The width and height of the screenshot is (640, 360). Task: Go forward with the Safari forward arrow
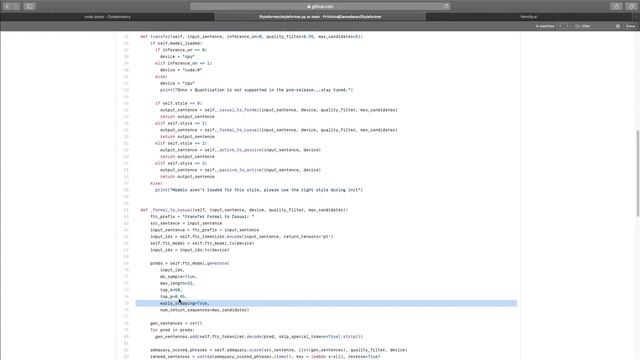pyautogui.click(x=16, y=6)
